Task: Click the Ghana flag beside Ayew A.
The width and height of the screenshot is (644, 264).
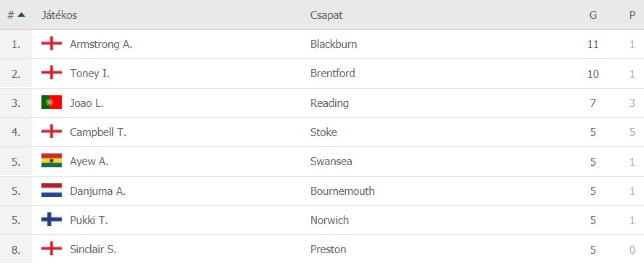Action: (52, 161)
